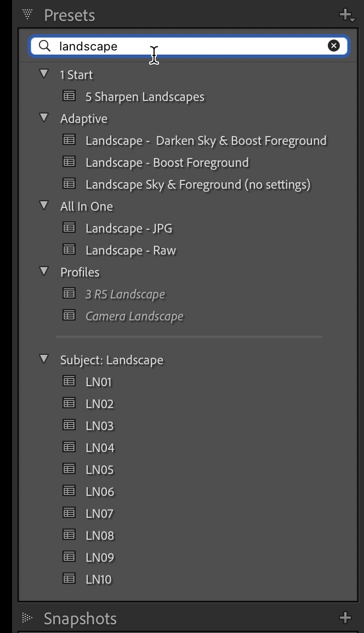Collapse the 1 Start group
This screenshot has width=364, height=633.
(43, 74)
